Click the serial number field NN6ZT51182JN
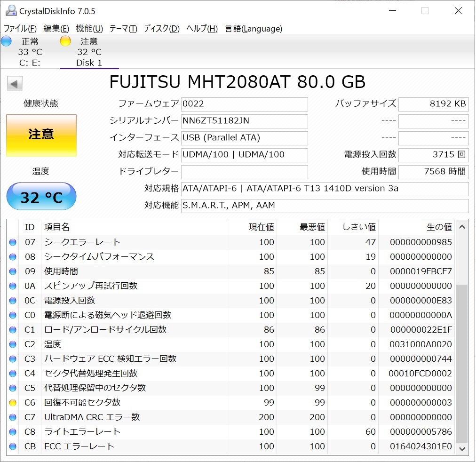The width and height of the screenshot is (476, 462). tap(245, 121)
